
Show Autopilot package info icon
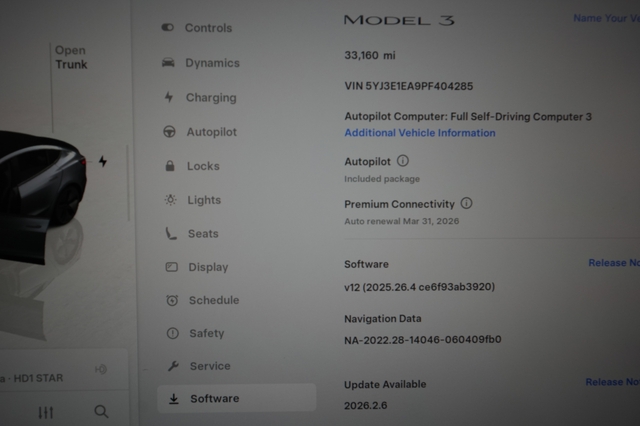pyautogui.click(x=403, y=161)
